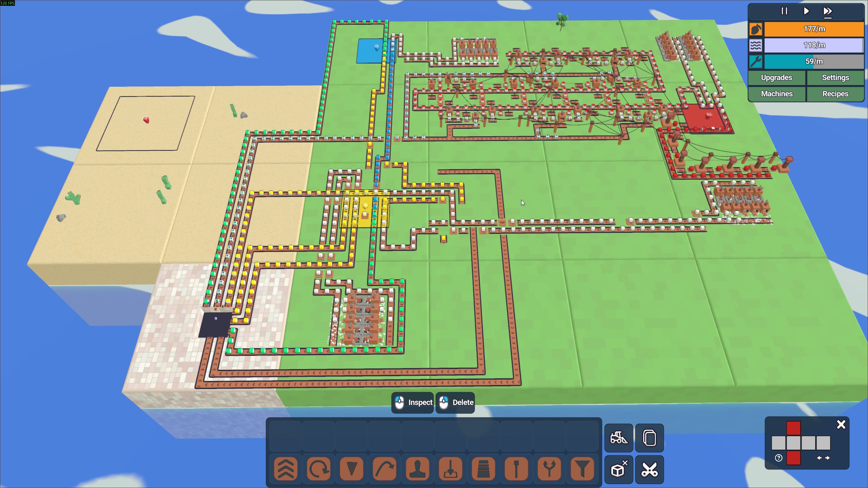Image resolution: width=868 pixels, height=488 pixels.
Task: Close the cube face panel
Action: pos(841,425)
